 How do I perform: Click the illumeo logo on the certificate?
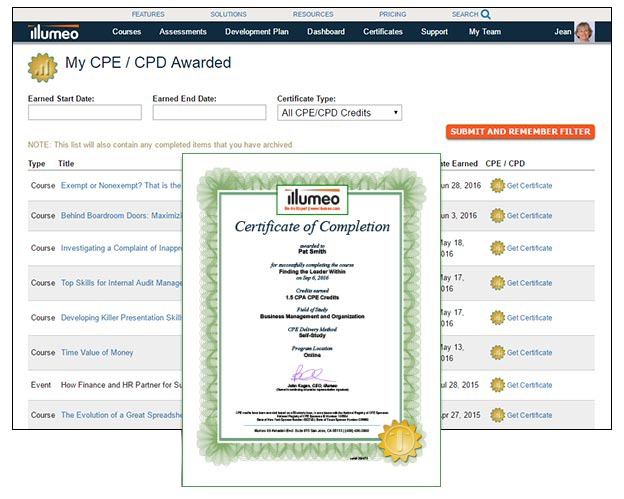312,200
